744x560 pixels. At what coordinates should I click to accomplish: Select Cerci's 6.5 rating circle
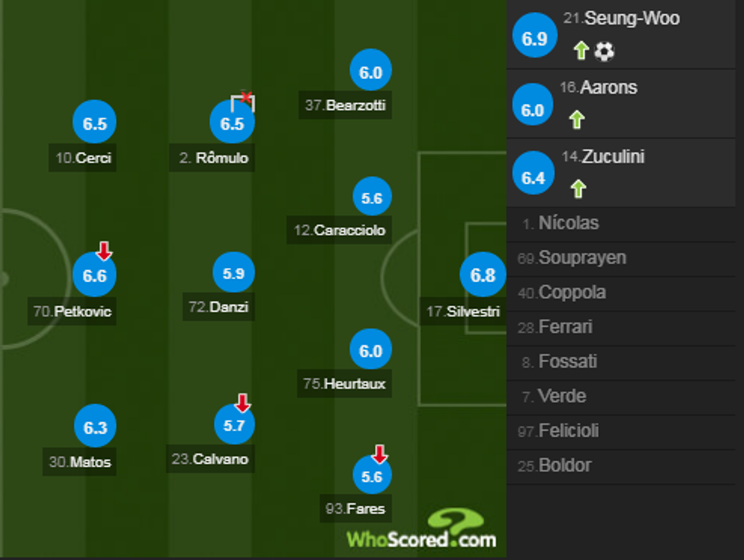93,122
